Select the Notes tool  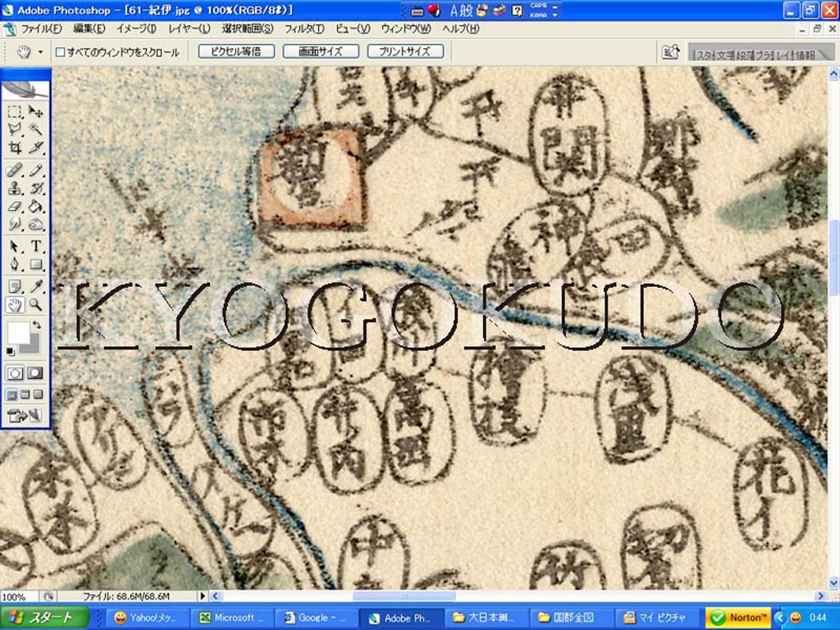(15, 286)
